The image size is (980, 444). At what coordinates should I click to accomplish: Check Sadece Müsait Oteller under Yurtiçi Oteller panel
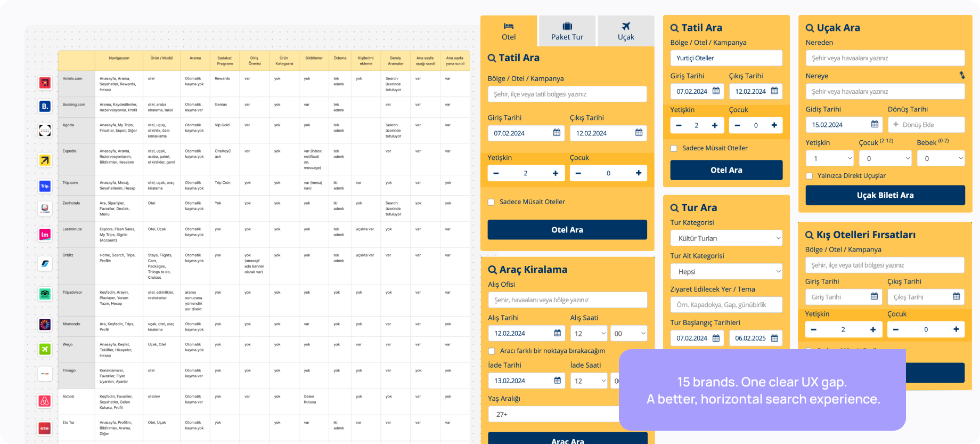(674, 148)
